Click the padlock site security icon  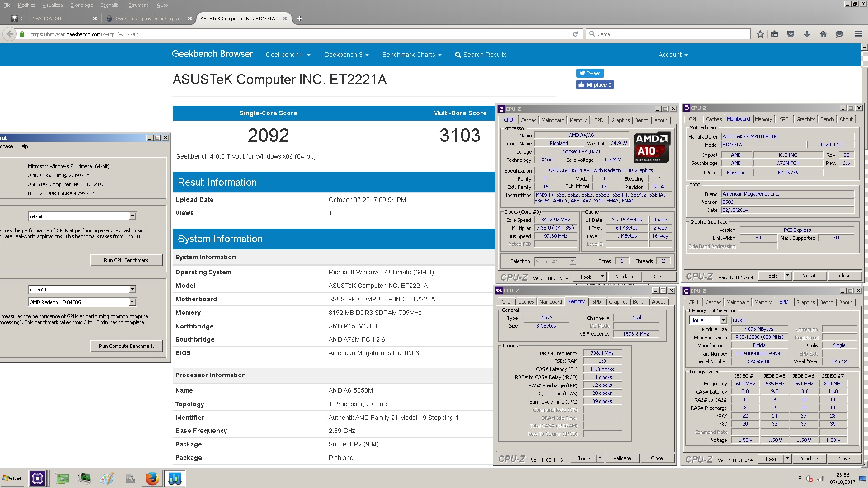(22, 34)
